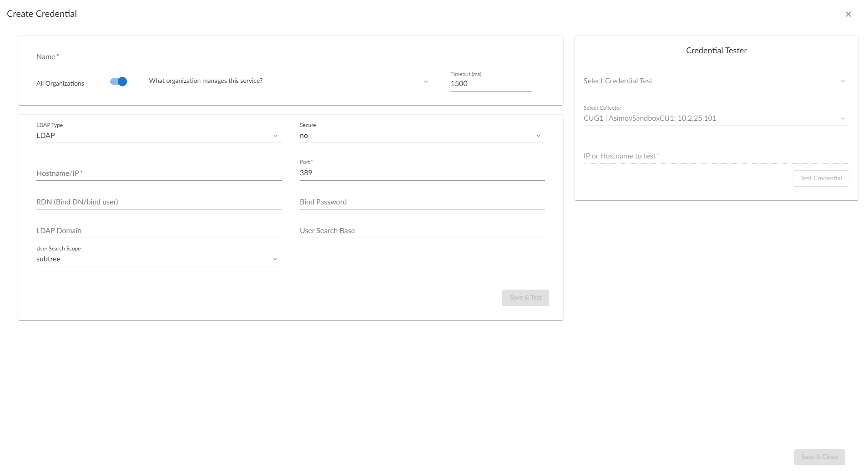
Task: Open the Select Collector dropdown
Action: 716,118
